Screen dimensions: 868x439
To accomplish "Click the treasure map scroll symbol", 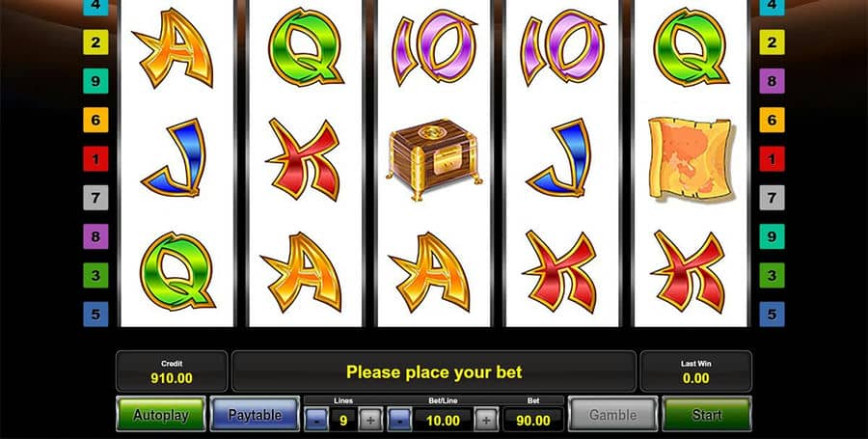I will [x=691, y=158].
